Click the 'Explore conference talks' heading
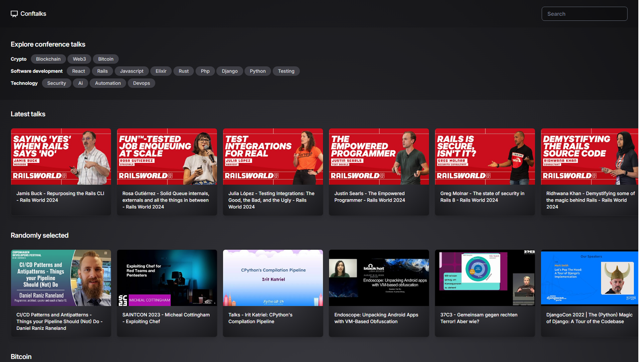 (x=48, y=44)
